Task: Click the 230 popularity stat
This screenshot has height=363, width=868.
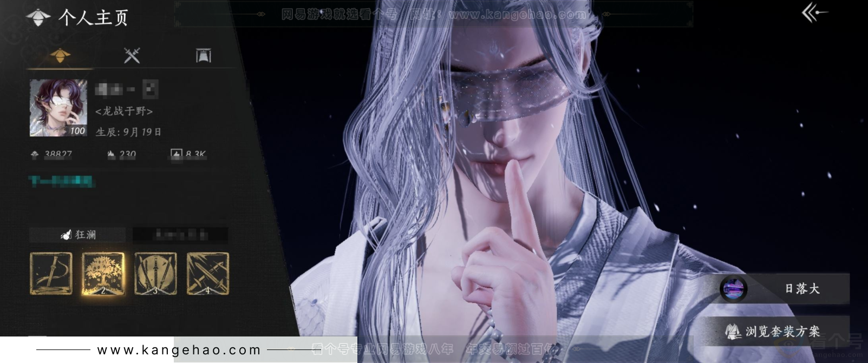Action: (x=122, y=155)
